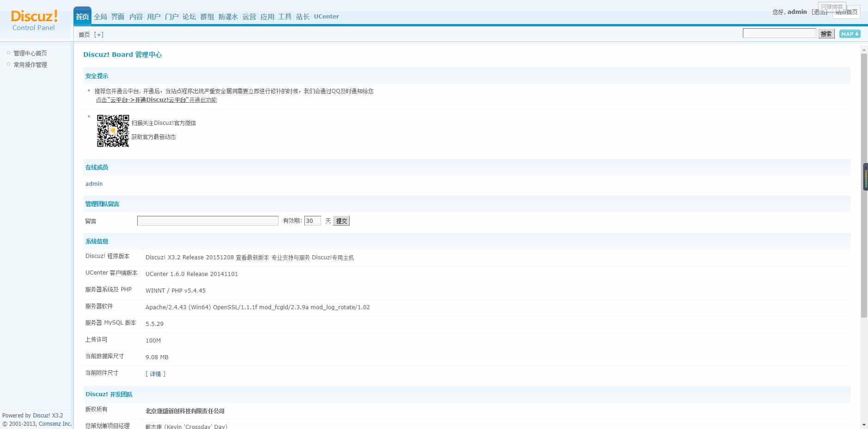Click the WINNT / PHP v5.4.45 value

click(x=176, y=291)
